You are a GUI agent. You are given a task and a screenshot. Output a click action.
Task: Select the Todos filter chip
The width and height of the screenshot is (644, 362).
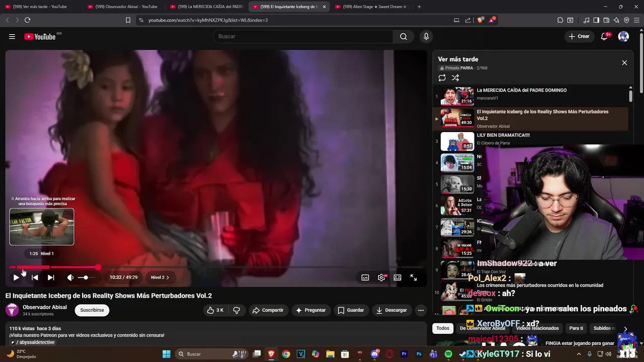pos(443,328)
